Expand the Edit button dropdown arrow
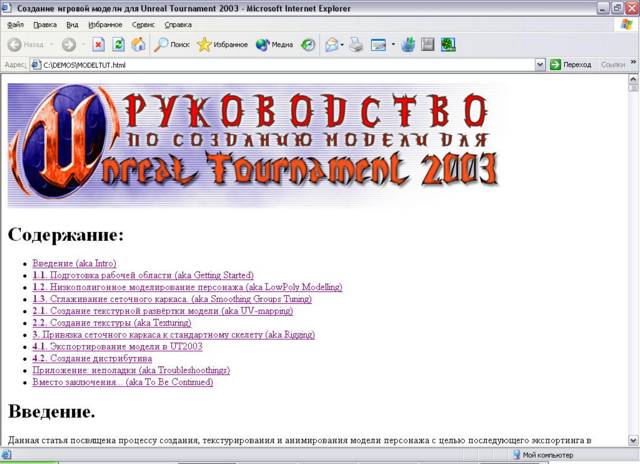The image size is (640, 464). (x=393, y=44)
